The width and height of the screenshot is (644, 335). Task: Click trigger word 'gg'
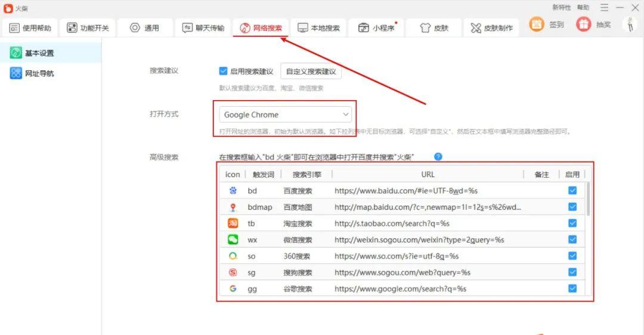click(252, 289)
